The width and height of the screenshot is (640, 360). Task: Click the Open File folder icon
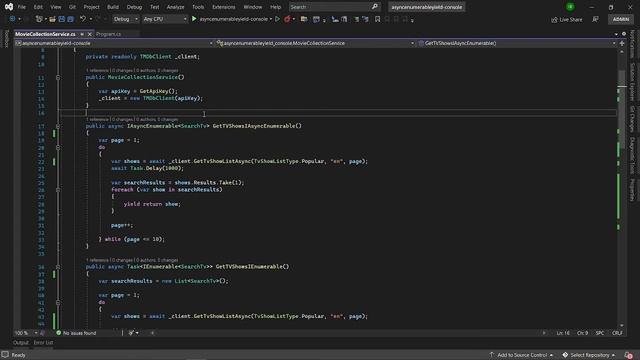(52, 19)
